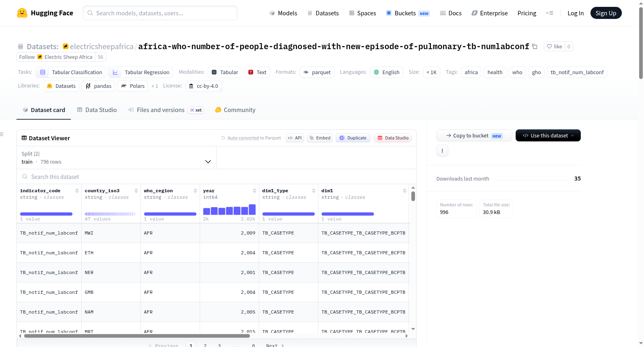Screen dimensions: 644x347
Task: Click the pandas library tag
Action: pos(99,86)
